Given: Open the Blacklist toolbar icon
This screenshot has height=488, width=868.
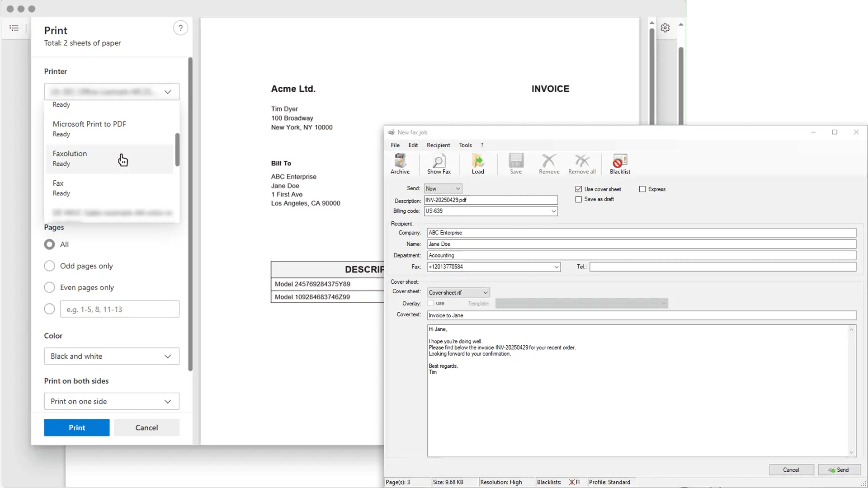Looking at the screenshot, I should coord(620,164).
